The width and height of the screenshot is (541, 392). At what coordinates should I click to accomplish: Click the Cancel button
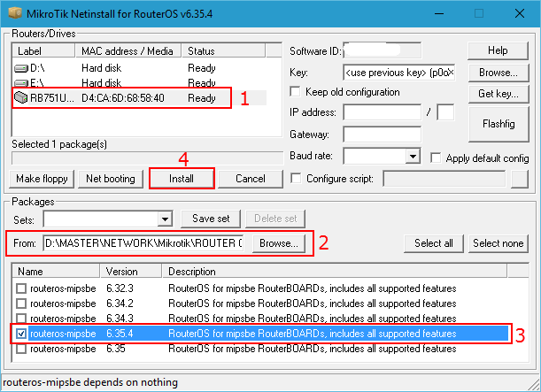point(251,179)
